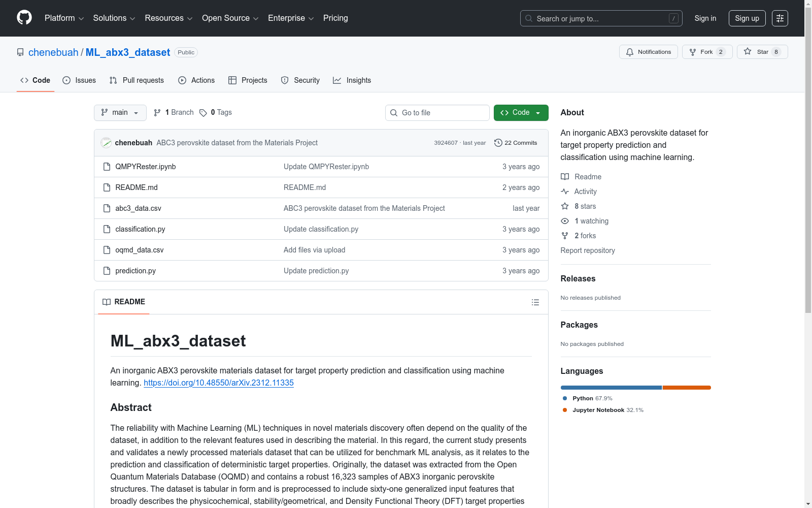The height and width of the screenshot is (508, 812).
Task: Select the Code tab
Action: pos(35,80)
